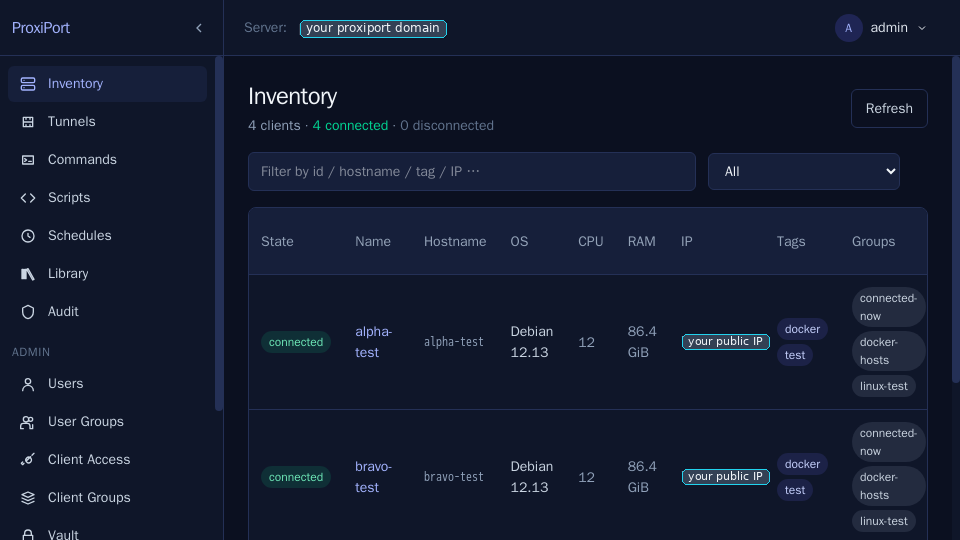Click the Schedules clock icon
960x540 pixels.
(28, 236)
